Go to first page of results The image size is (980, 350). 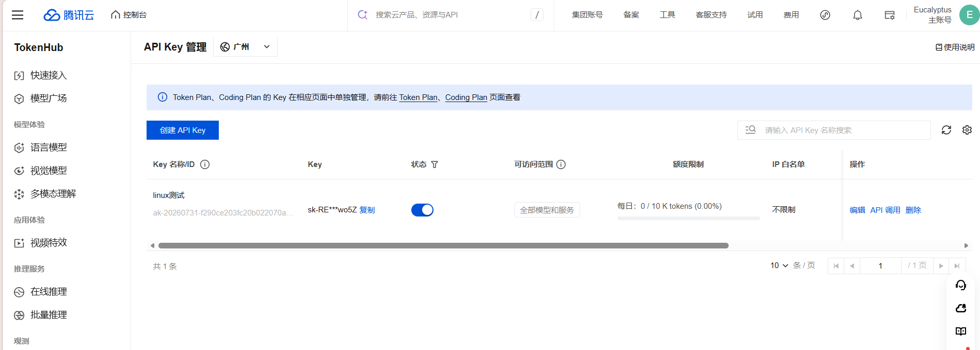click(836, 266)
